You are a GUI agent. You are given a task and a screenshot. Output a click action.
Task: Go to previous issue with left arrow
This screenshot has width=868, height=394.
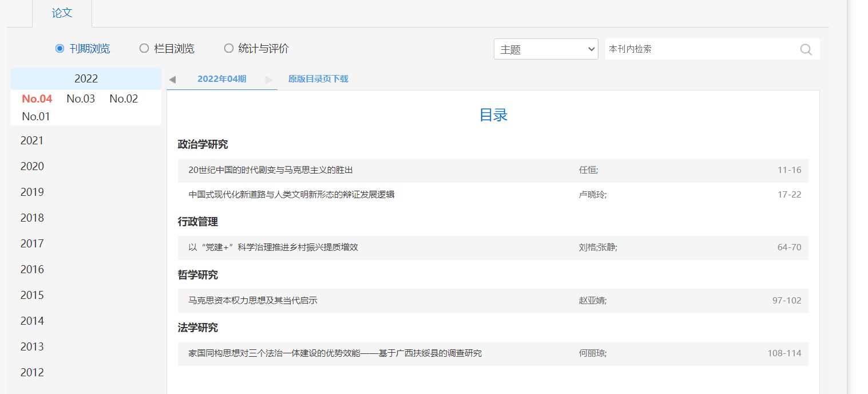pyautogui.click(x=172, y=80)
